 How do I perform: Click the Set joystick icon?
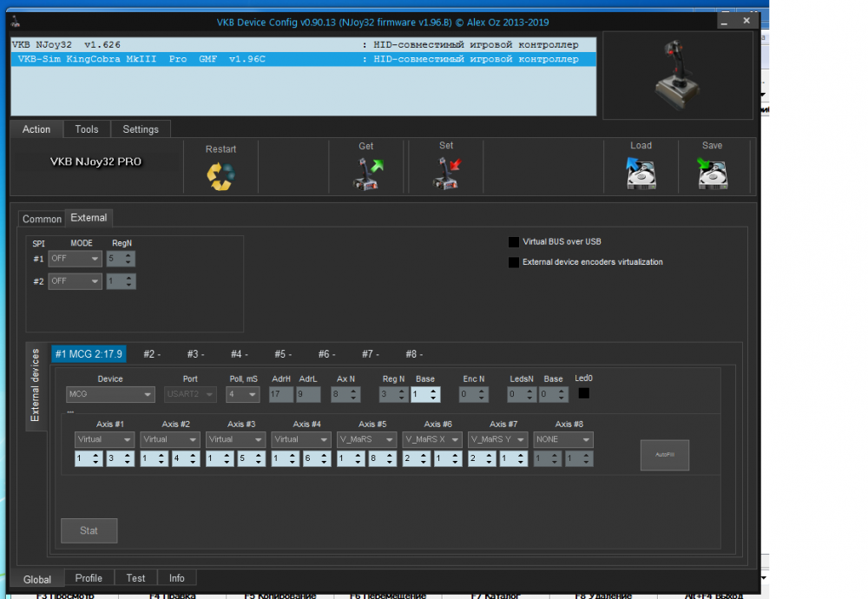point(446,174)
